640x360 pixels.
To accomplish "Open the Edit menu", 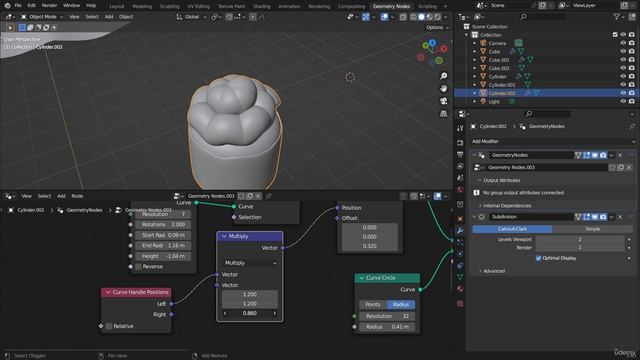I will [31, 6].
